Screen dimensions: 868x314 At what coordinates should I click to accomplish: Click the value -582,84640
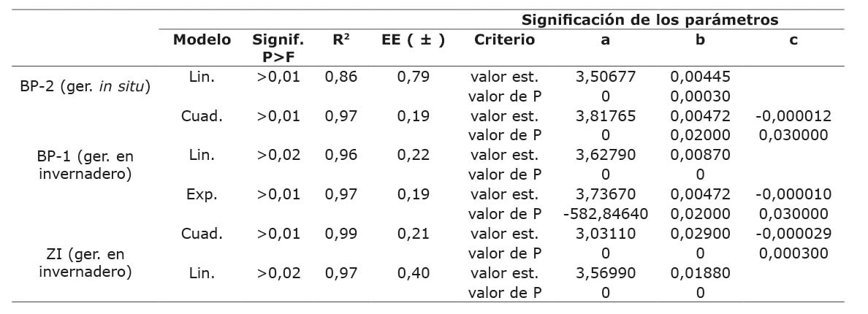tap(605, 214)
